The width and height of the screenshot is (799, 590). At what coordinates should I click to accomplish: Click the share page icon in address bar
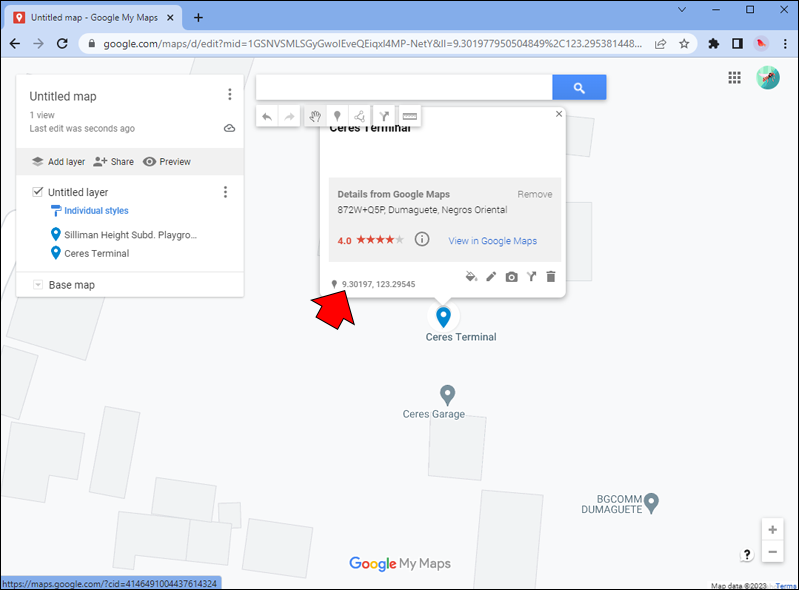(x=660, y=44)
